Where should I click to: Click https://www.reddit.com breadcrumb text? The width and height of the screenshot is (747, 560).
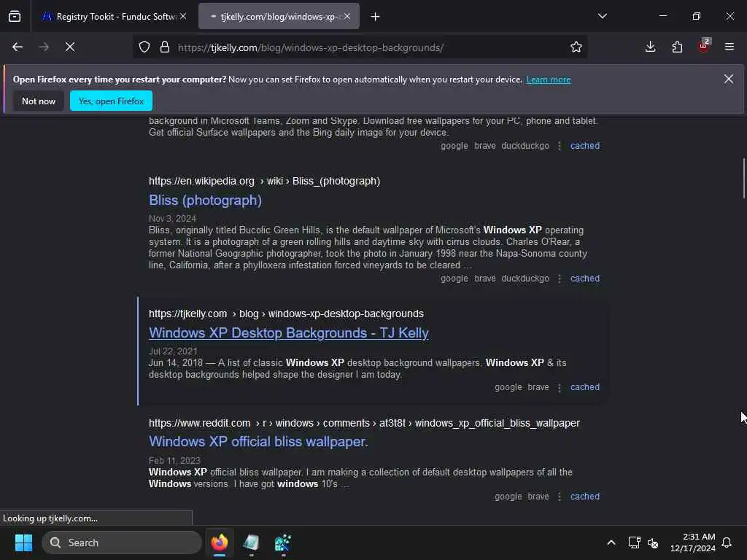[200, 424]
